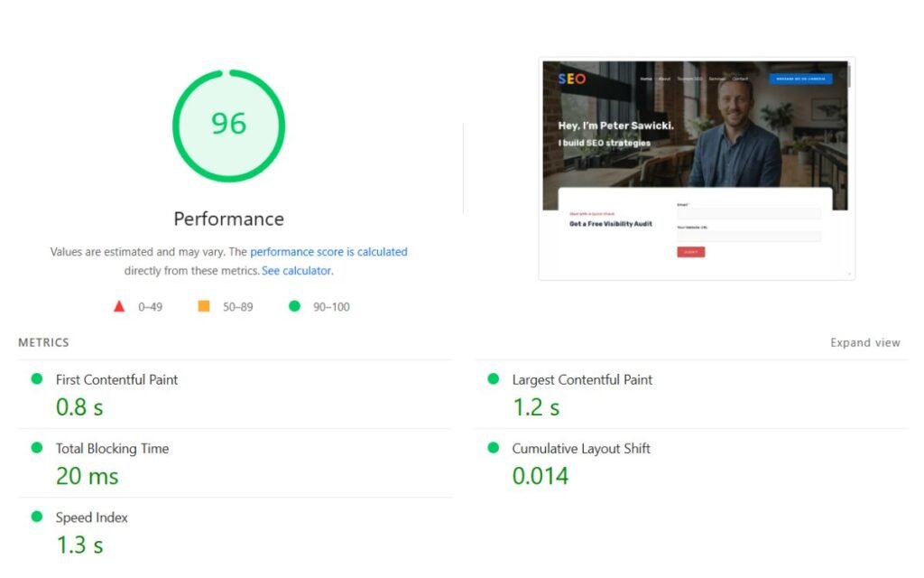
Task: Click the green dot beside First Contentful Paint
Action: coord(37,379)
